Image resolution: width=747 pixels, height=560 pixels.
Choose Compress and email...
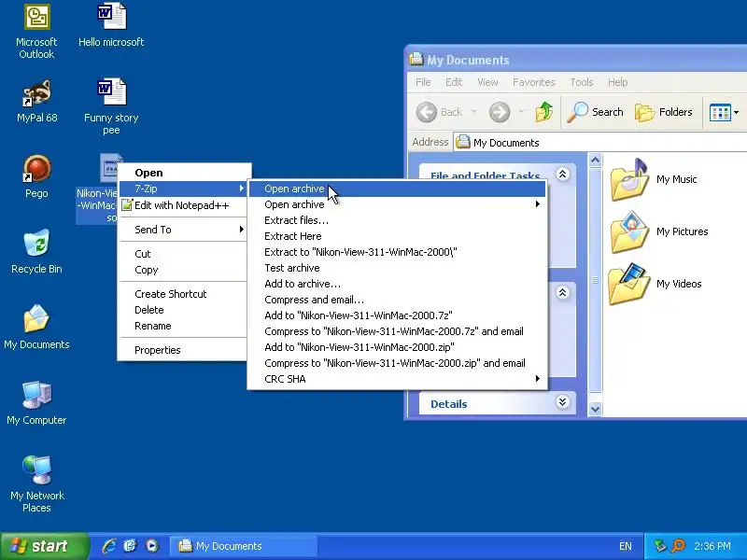coord(398,300)
